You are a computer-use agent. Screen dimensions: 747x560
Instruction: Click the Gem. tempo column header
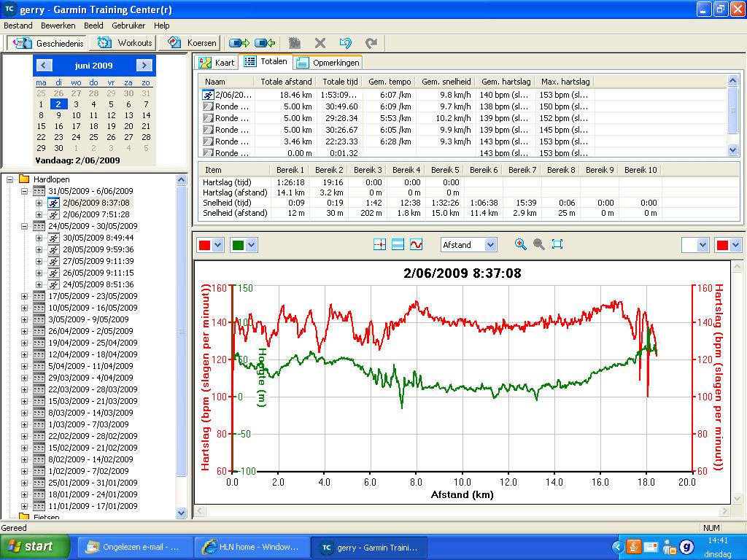[x=390, y=82]
